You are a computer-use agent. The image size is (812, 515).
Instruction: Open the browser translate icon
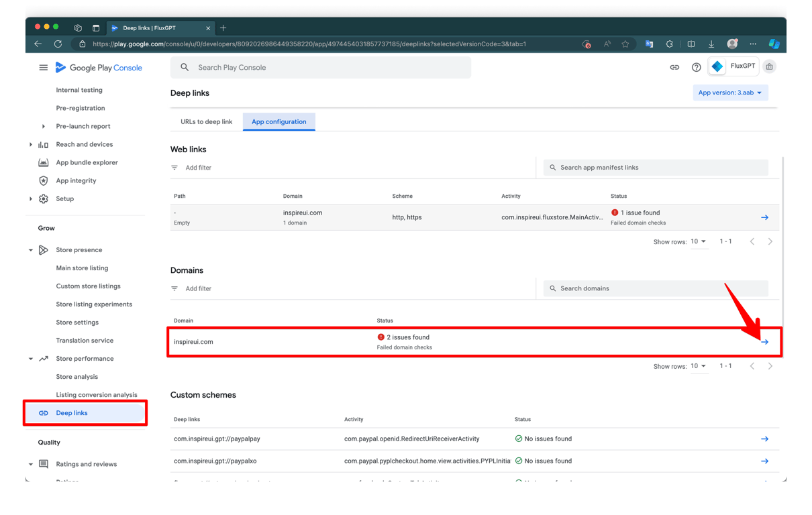click(x=649, y=44)
